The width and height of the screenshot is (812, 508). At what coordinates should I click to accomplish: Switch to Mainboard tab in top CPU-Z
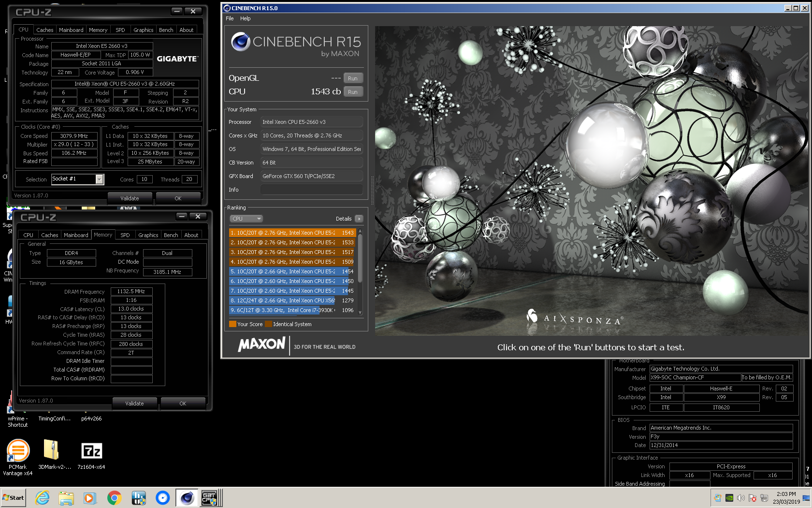71,30
